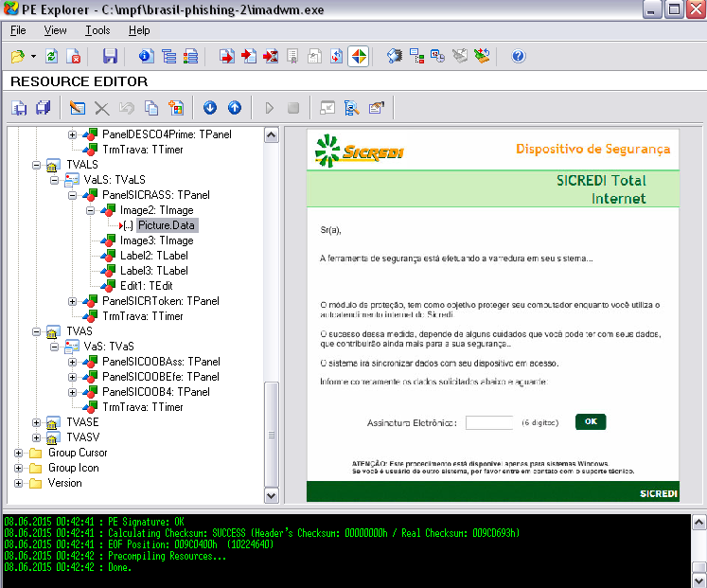Expand PanelDESCO4Prime node

pyautogui.click(x=72, y=134)
